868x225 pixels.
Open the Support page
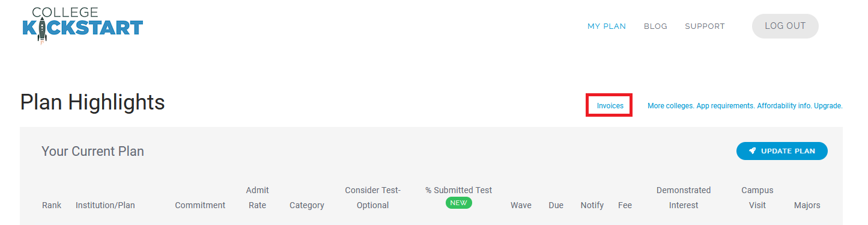pyautogui.click(x=705, y=26)
